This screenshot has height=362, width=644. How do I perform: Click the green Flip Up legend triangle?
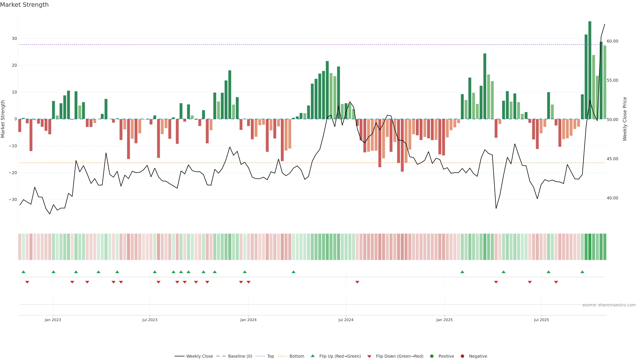coord(312,356)
